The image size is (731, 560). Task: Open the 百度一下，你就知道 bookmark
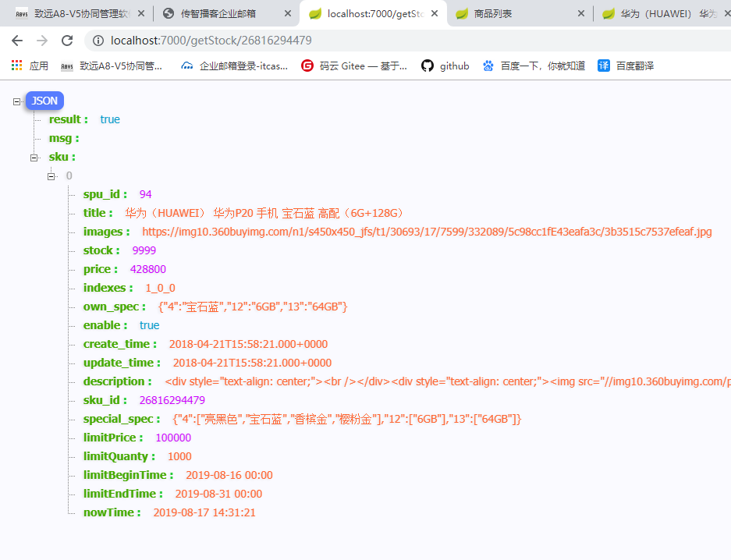click(534, 66)
